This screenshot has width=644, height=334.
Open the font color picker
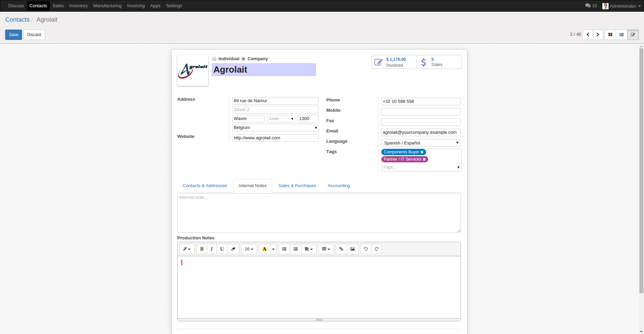[264, 249]
